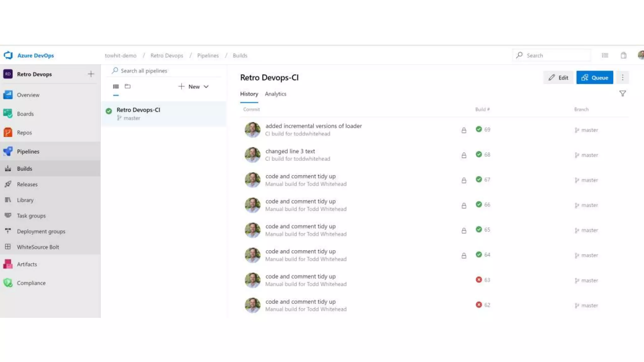
Task: Open the work items list icon
Action: click(x=605, y=55)
